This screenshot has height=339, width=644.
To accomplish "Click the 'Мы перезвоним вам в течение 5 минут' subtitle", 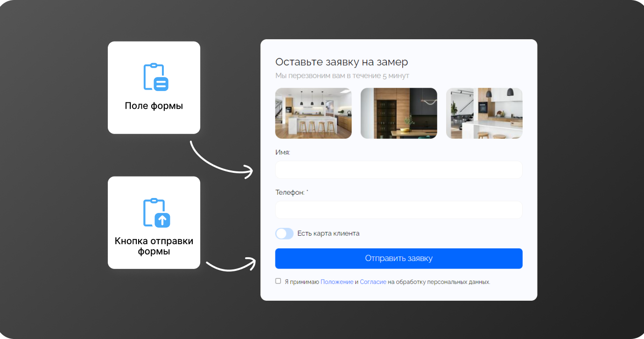I will coord(342,76).
